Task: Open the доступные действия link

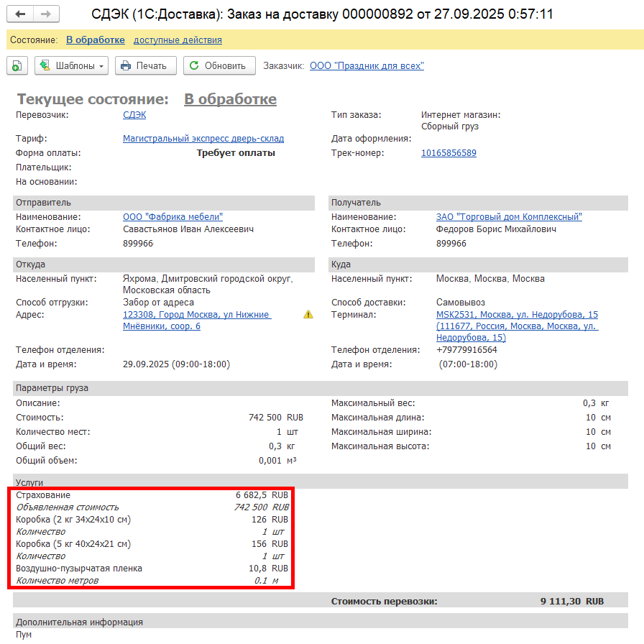Action: click(x=178, y=40)
